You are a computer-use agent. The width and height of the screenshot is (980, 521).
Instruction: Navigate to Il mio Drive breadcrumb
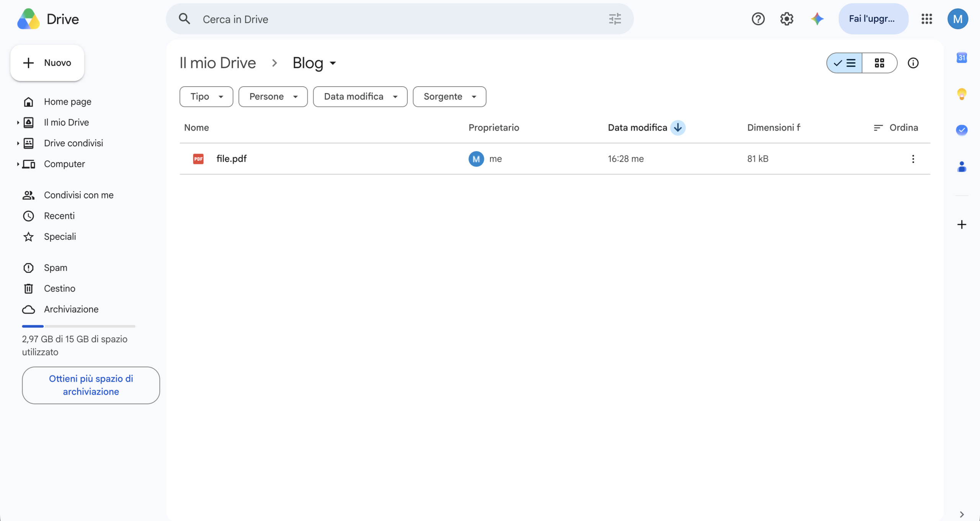[217, 63]
